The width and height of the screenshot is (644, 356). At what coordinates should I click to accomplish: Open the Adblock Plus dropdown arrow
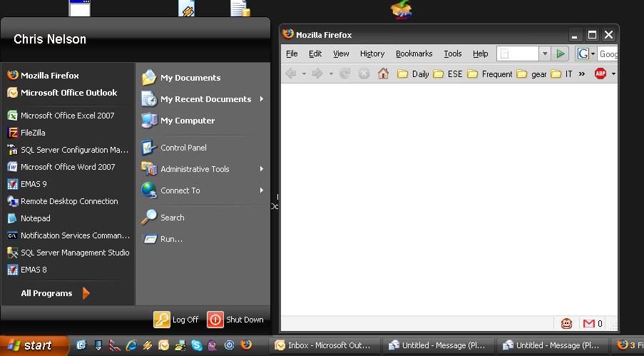click(x=613, y=74)
